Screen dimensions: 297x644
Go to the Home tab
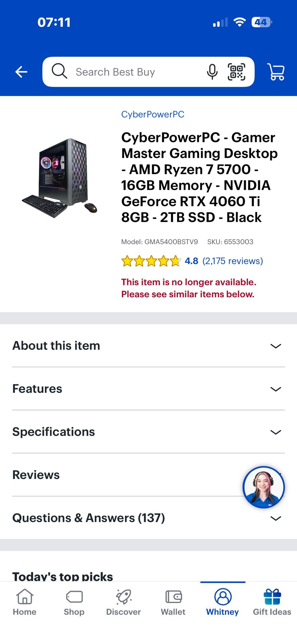(x=24, y=602)
